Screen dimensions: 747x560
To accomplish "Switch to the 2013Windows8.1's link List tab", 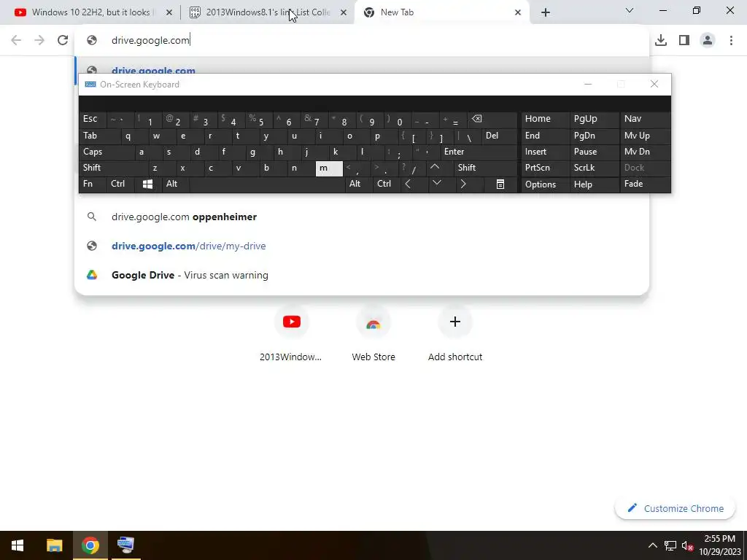I will click(x=267, y=12).
